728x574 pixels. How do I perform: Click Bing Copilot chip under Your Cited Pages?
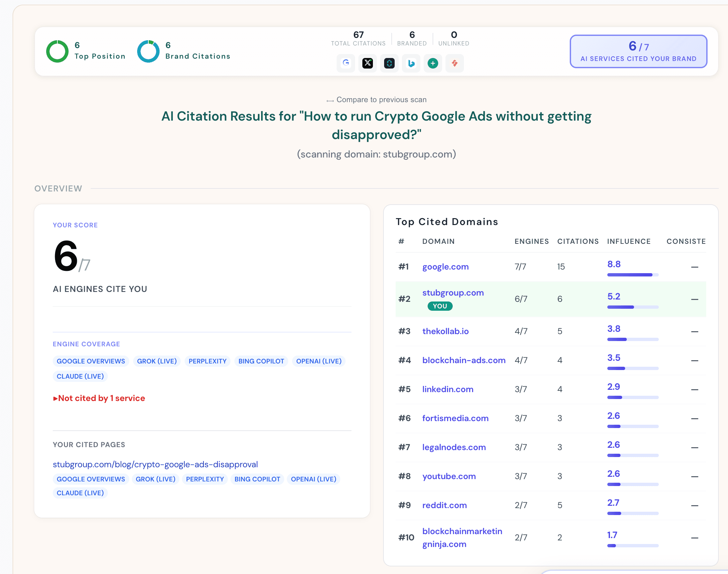pos(257,479)
